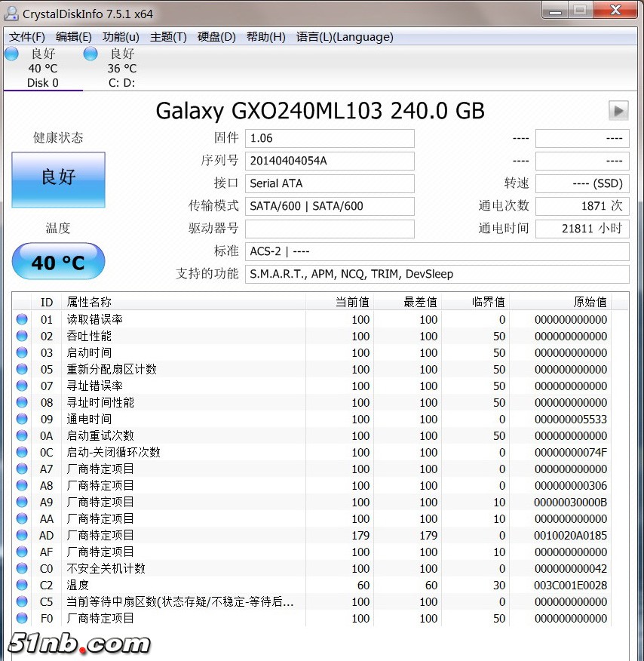The image size is (644, 661).
Task: Click status icon for attribute A9
Action: click(x=22, y=502)
